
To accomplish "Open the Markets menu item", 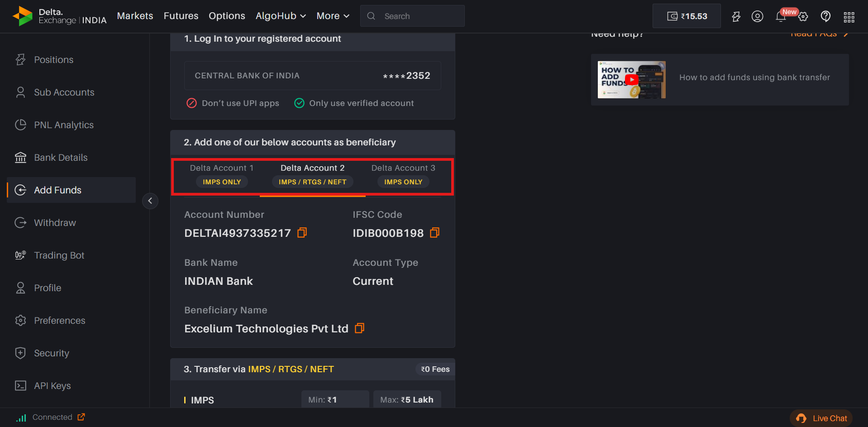I will pyautogui.click(x=135, y=16).
